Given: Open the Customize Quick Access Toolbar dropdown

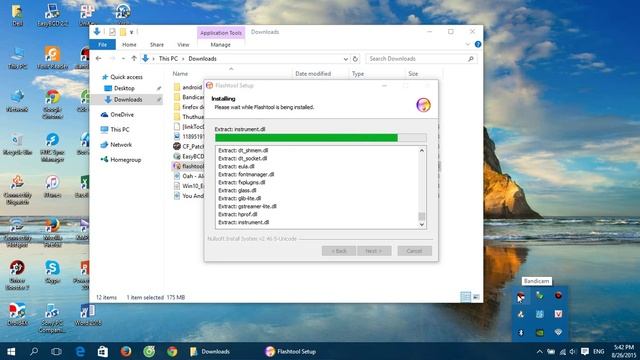Looking at the screenshot, I should click(131, 32).
